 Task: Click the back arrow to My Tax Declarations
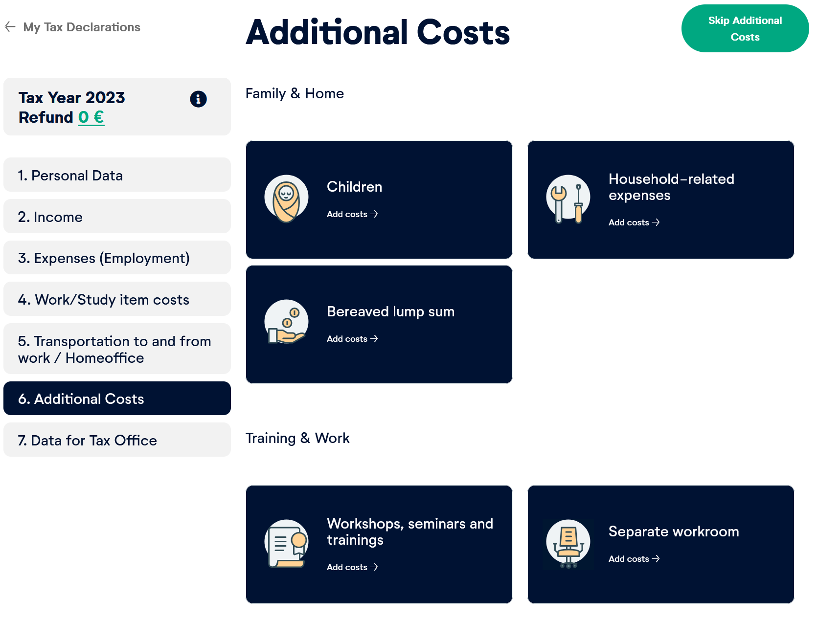pyautogui.click(x=10, y=27)
